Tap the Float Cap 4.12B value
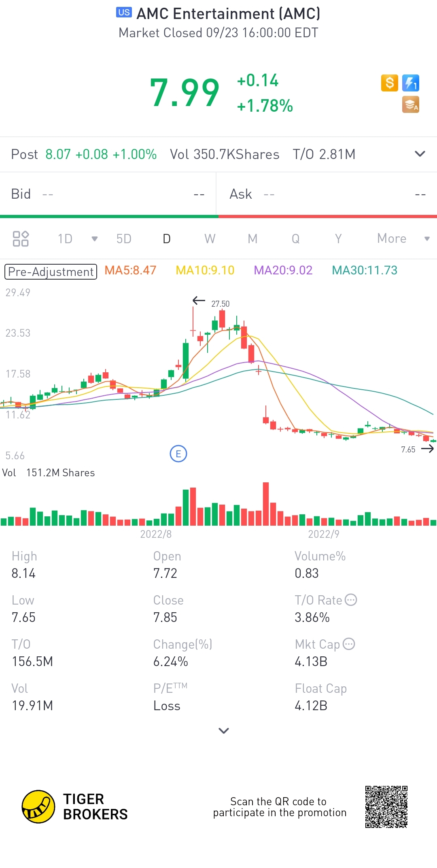The width and height of the screenshot is (437, 868). point(311,706)
